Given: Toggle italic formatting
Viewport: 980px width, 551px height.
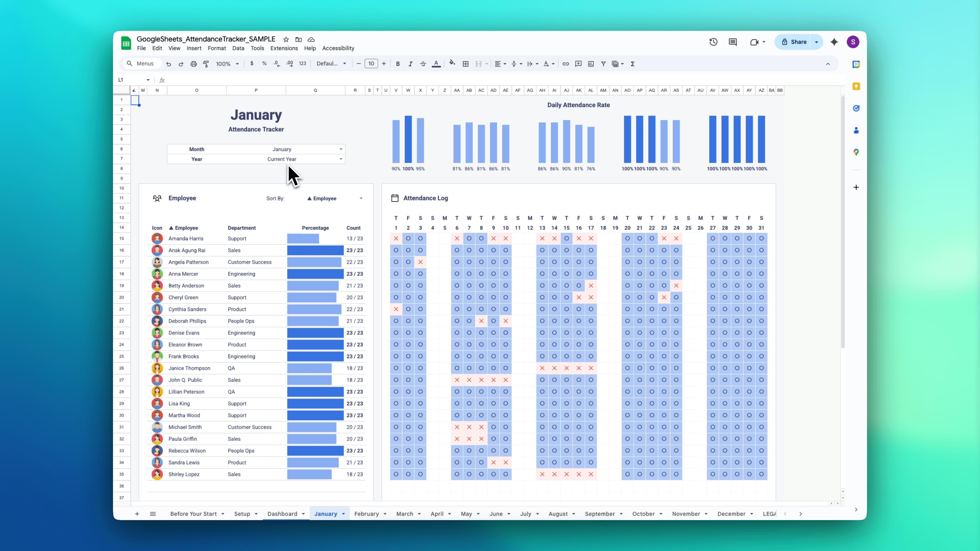Looking at the screenshot, I should tap(410, 64).
